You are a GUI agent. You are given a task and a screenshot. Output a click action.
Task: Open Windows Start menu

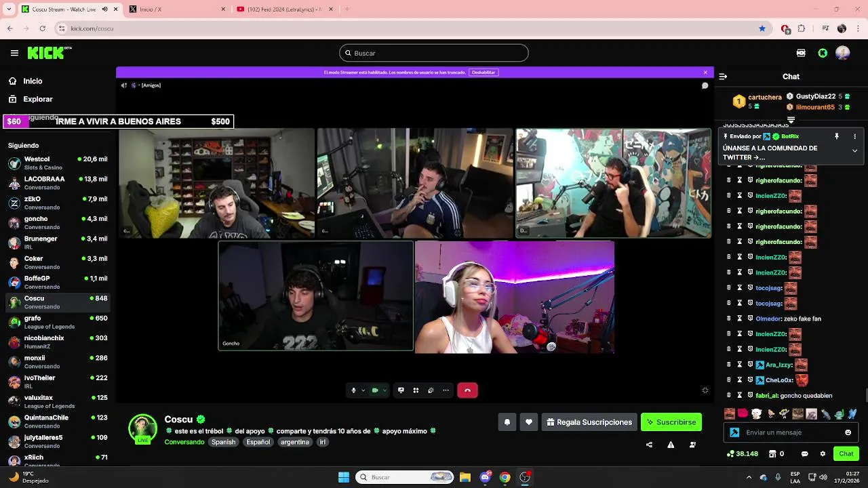[x=344, y=477]
